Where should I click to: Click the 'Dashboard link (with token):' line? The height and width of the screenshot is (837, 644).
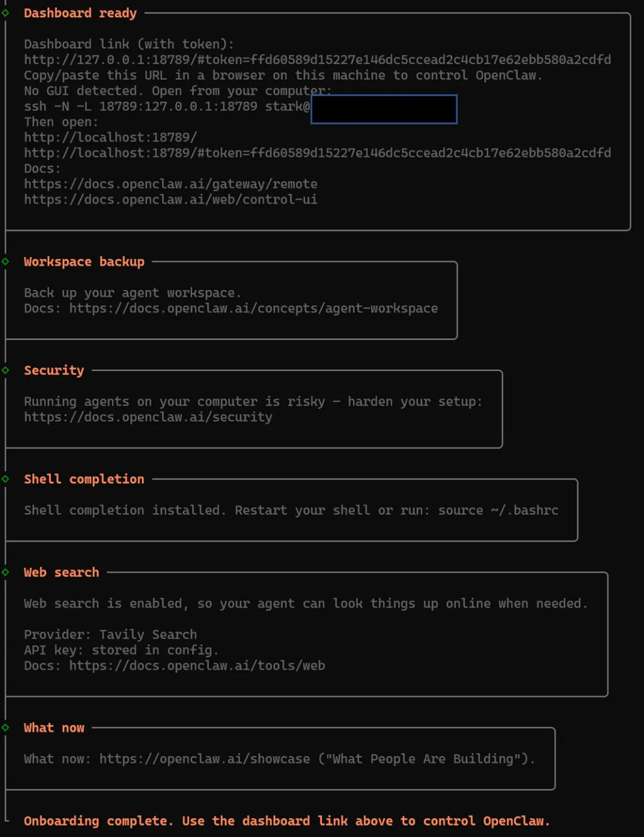pyautogui.click(x=129, y=44)
